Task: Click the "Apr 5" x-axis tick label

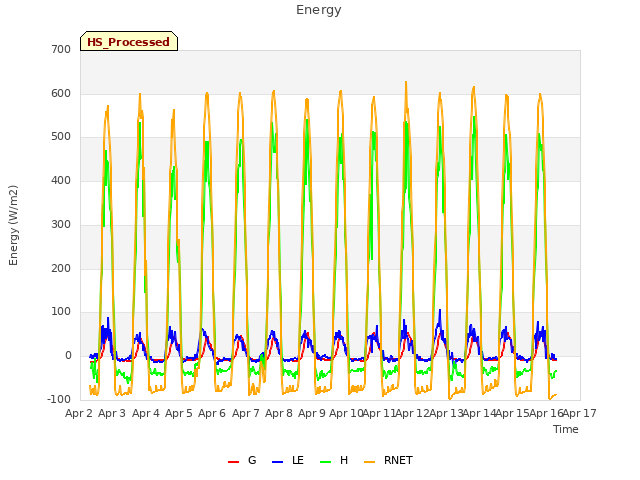Action: pyautogui.click(x=179, y=413)
